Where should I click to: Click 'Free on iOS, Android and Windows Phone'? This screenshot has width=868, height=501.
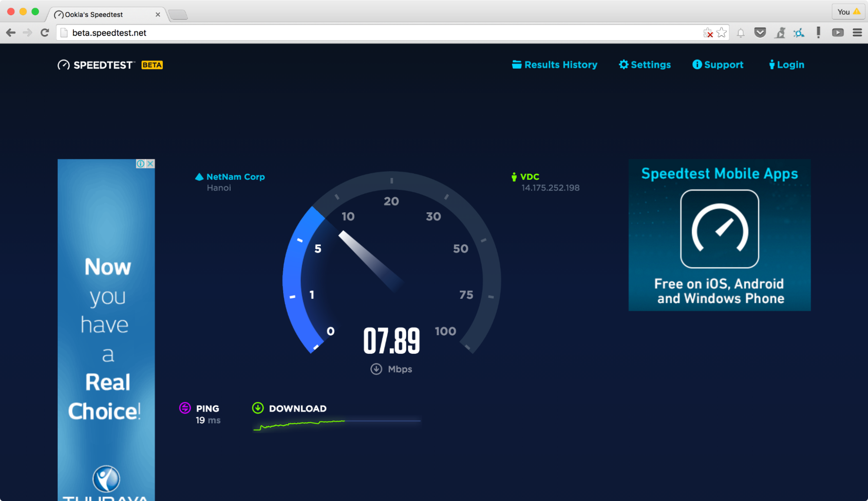tap(719, 291)
